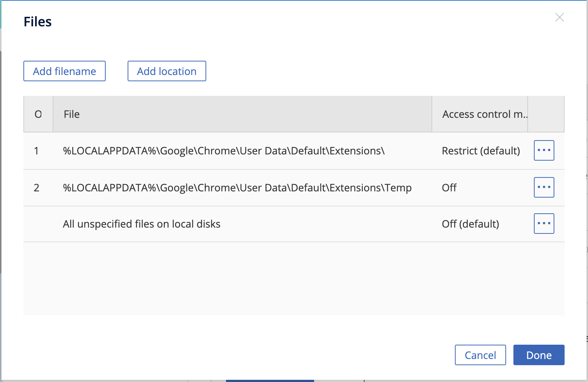The image size is (588, 382).
Task: Open the actions menu for the Temp entry
Action: (544, 187)
